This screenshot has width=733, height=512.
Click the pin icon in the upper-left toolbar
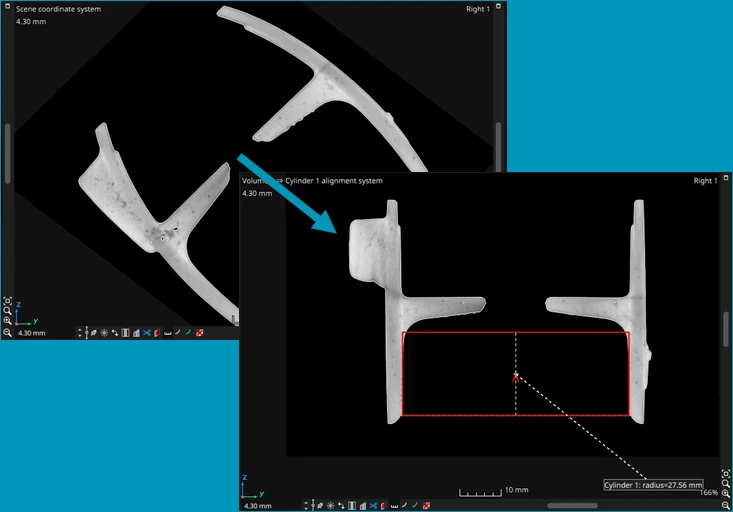[x=93, y=333]
